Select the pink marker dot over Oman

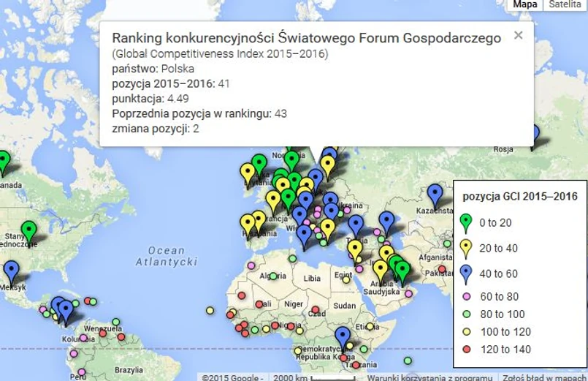(408, 293)
